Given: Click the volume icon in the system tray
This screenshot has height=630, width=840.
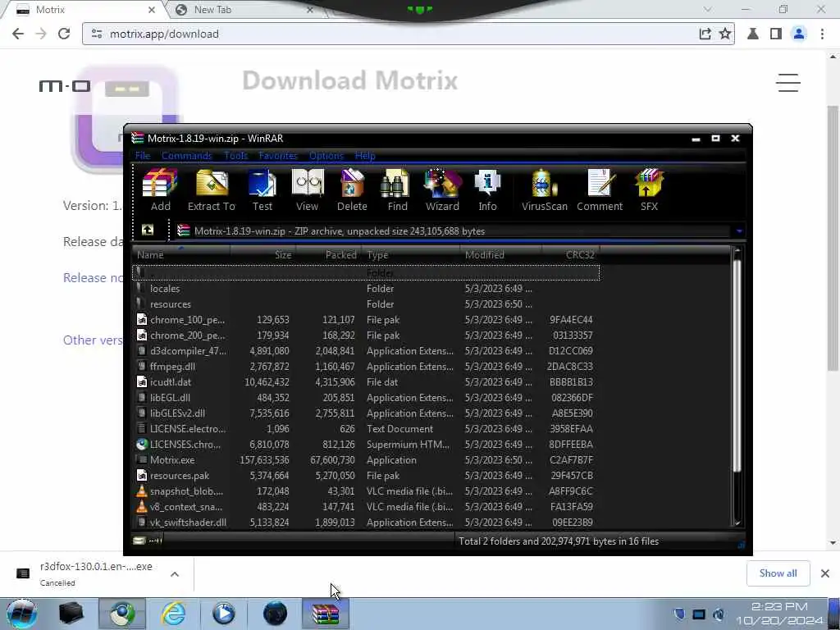Looking at the screenshot, I should pyautogui.click(x=719, y=614).
